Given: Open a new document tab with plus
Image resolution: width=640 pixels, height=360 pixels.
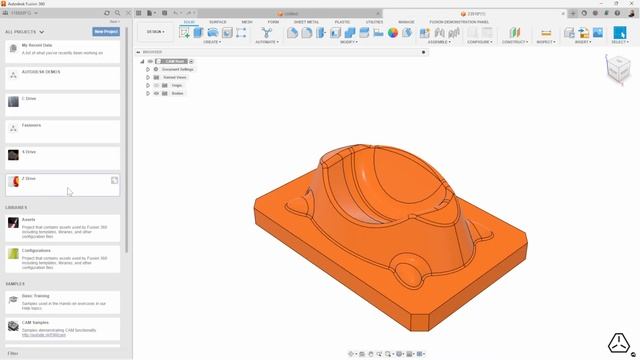Looking at the screenshot, I should pyautogui.click(x=573, y=13).
